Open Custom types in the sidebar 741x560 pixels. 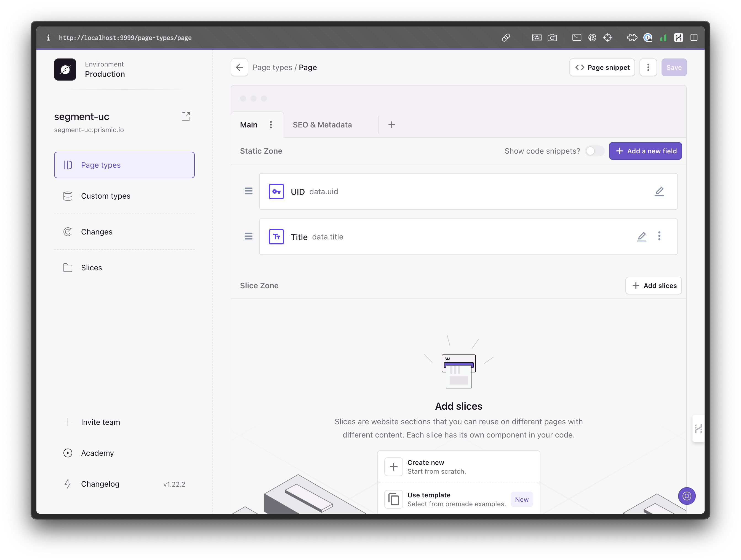click(x=105, y=196)
